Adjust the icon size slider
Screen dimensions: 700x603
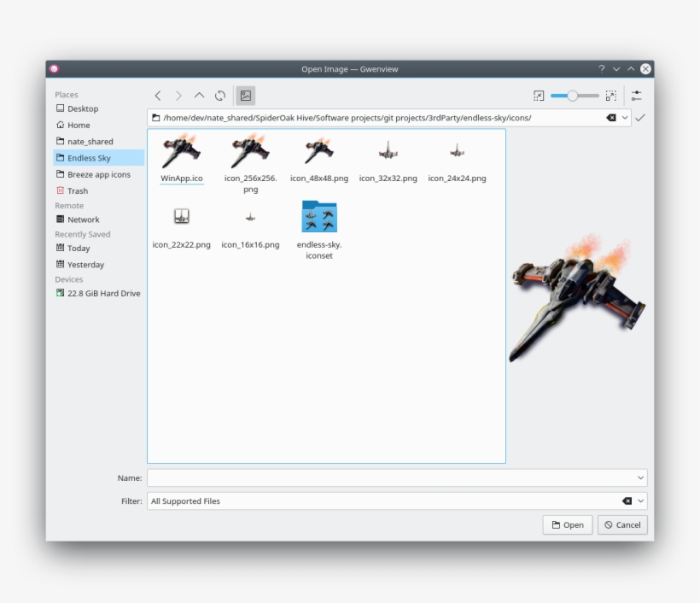[575, 96]
